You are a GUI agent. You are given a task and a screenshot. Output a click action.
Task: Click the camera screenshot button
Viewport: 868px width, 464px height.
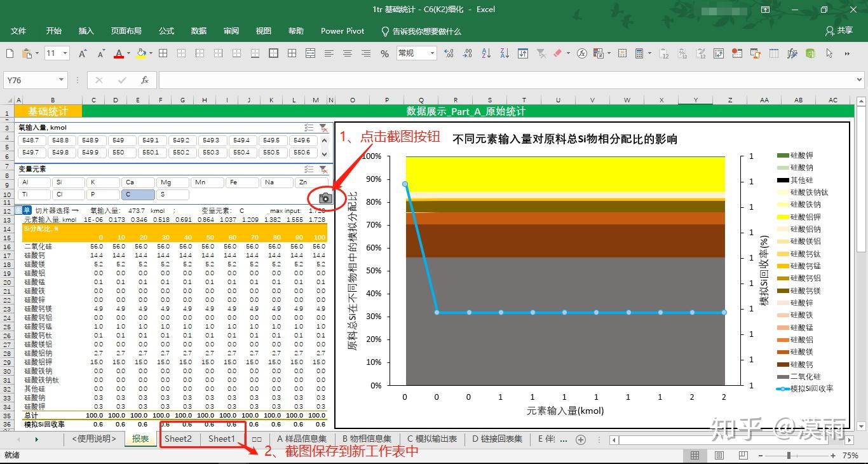325,198
